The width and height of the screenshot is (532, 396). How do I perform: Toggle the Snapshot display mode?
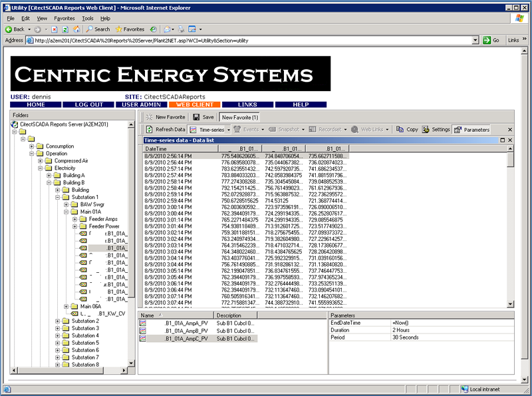point(273,129)
